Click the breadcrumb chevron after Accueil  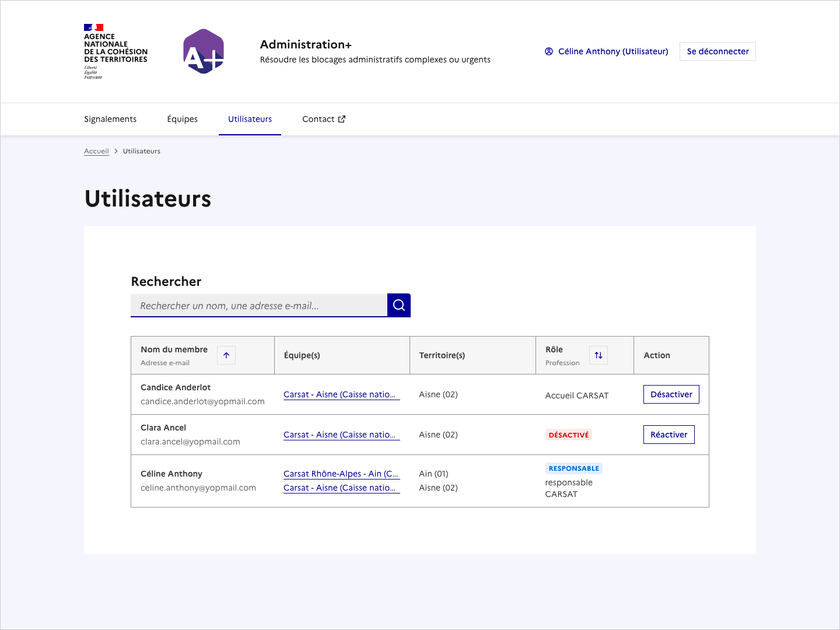116,150
